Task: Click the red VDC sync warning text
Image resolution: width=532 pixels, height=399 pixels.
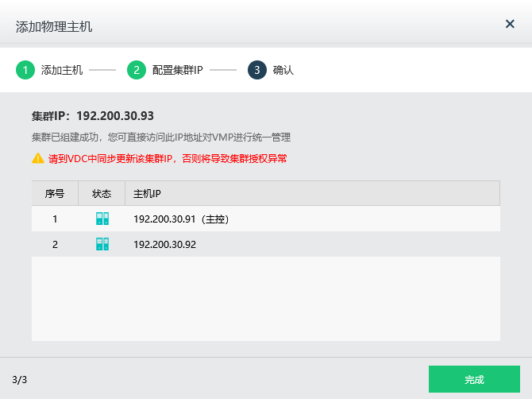Action: tap(168, 158)
